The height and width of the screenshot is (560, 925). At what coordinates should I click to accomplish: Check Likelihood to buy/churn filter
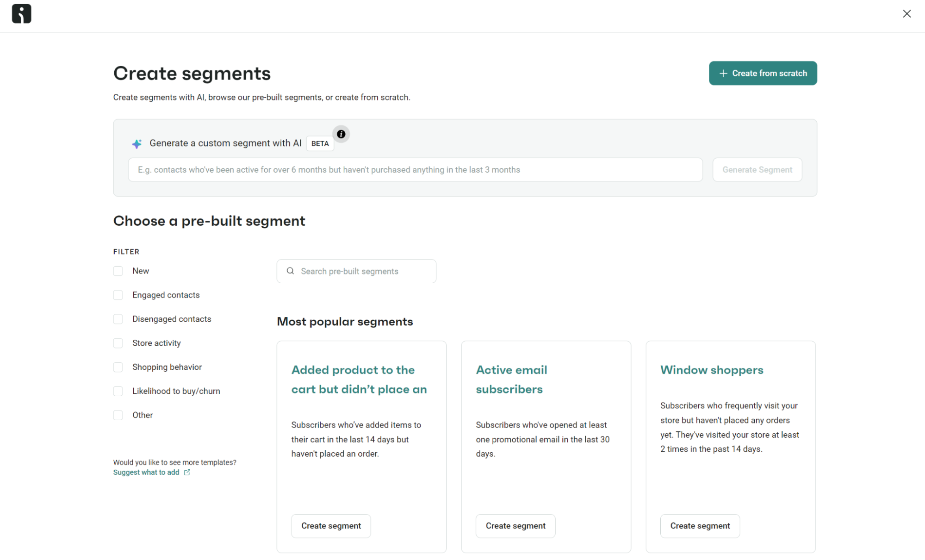(x=118, y=392)
